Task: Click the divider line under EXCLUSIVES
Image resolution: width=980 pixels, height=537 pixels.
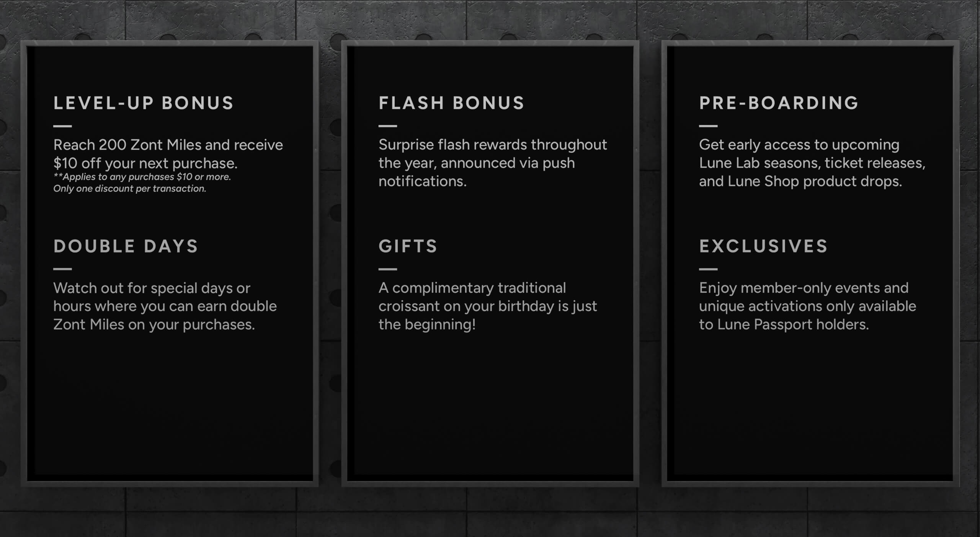Action: [708, 269]
